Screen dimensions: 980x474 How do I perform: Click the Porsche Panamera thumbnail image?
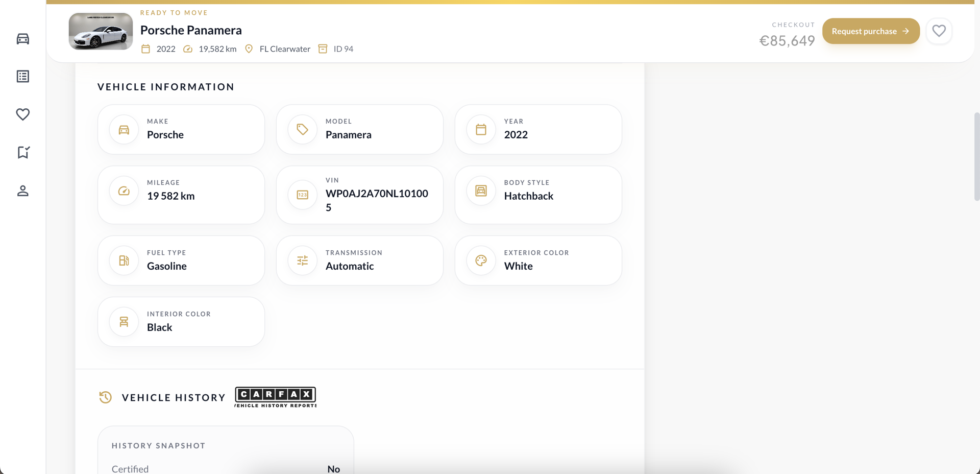[x=101, y=31]
